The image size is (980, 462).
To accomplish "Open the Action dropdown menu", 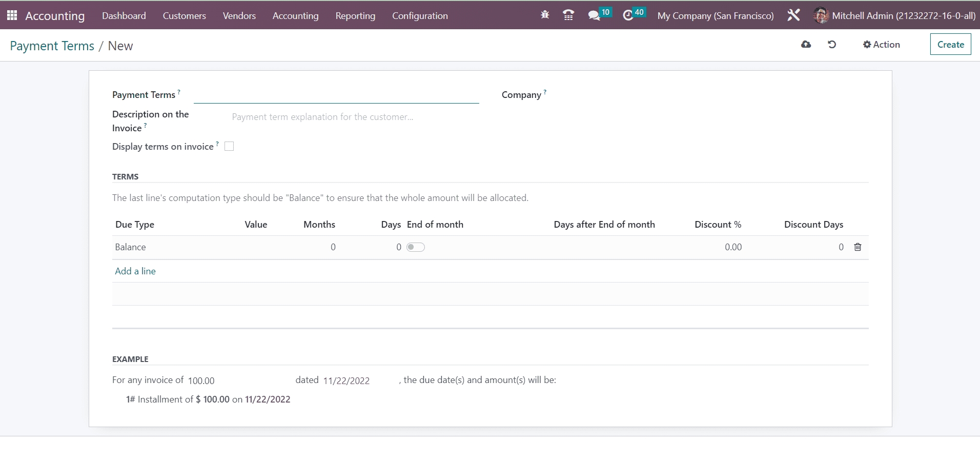I will [882, 45].
